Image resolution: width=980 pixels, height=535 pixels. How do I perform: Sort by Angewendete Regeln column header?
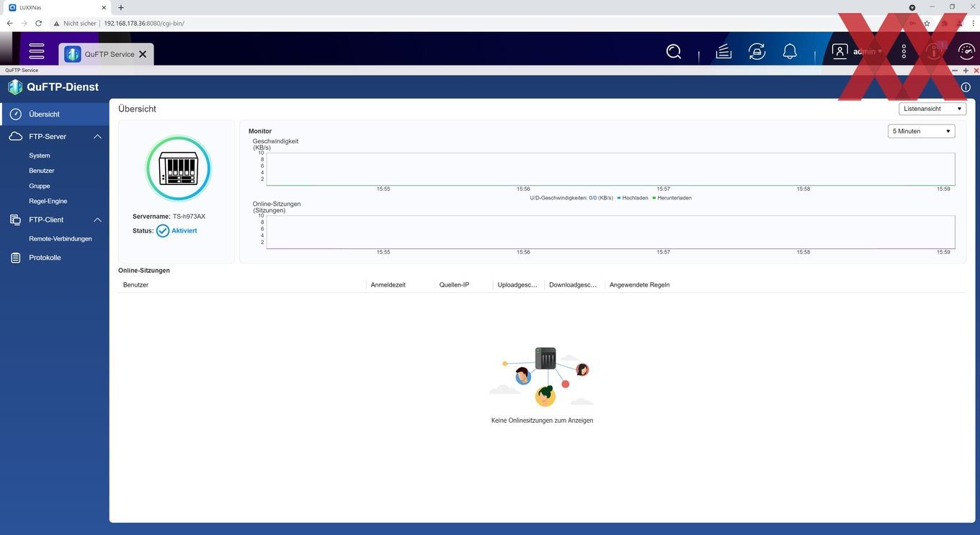(x=639, y=285)
